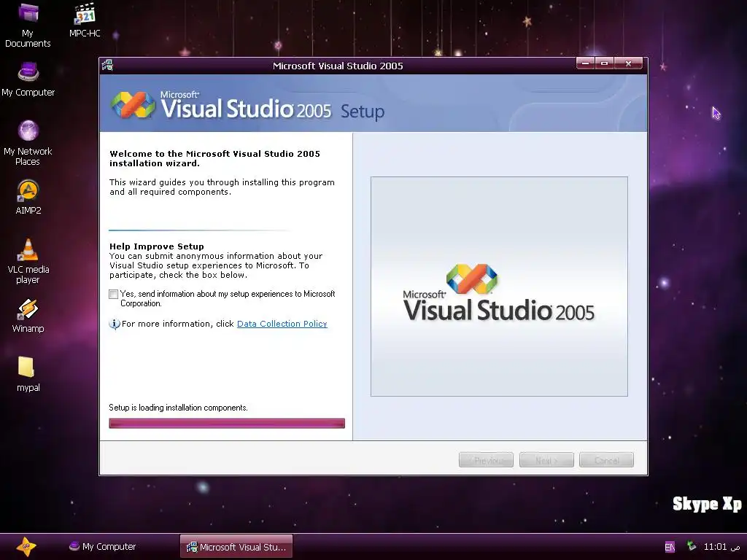Click the setup loading progress bar
The width and height of the screenshot is (747, 560).
coord(227,424)
